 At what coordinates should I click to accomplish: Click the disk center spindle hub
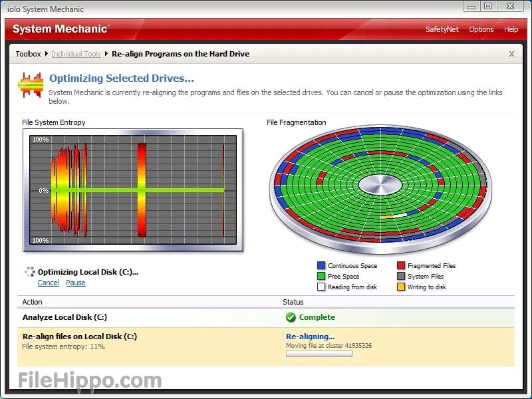(380, 186)
